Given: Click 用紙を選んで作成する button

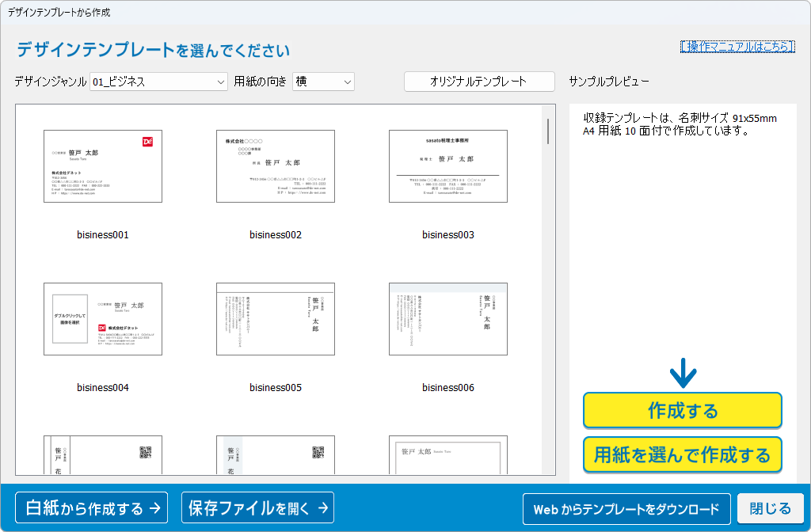Looking at the screenshot, I should 683,455.
